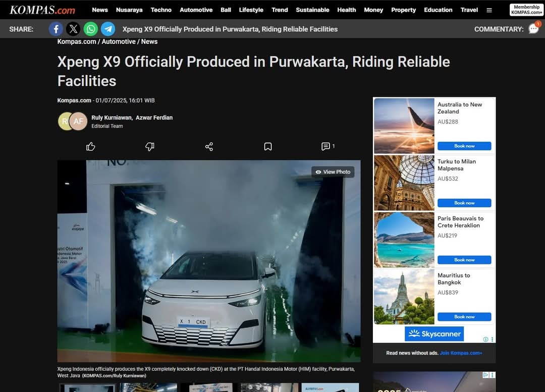Open the Lifestyle section

pos(251,10)
